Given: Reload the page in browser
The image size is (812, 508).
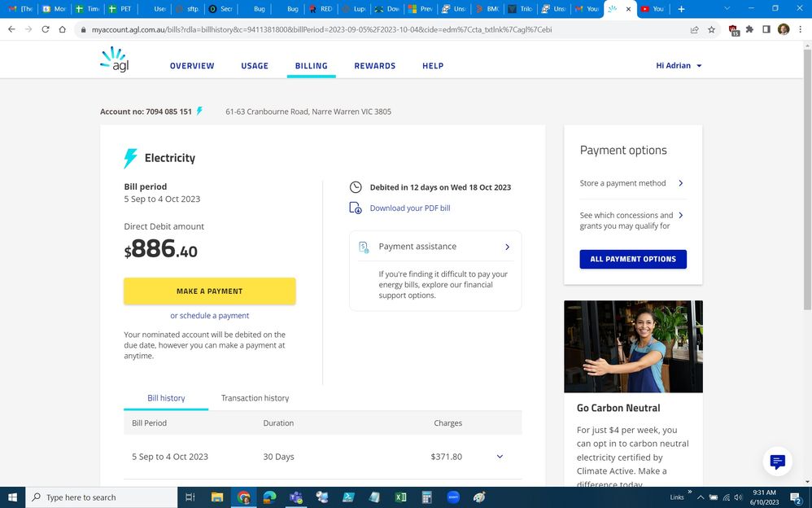Looking at the screenshot, I should click(45, 29).
